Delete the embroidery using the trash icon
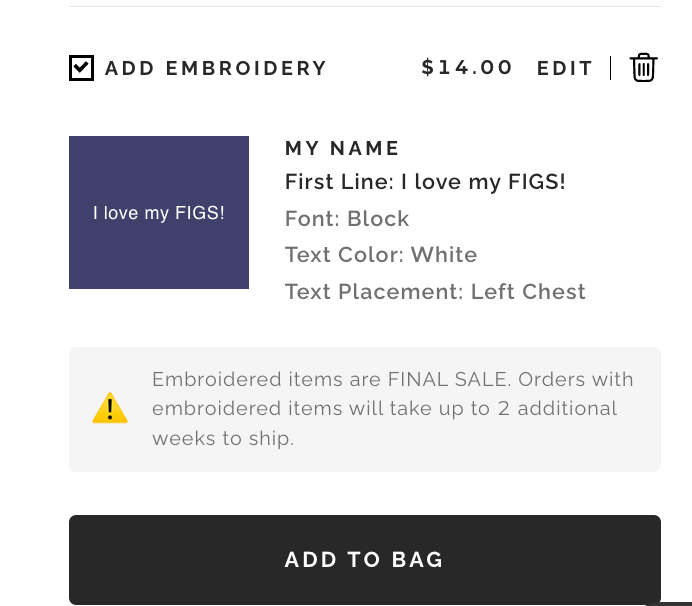This screenshot has height=606, width=692. [643, 68]
